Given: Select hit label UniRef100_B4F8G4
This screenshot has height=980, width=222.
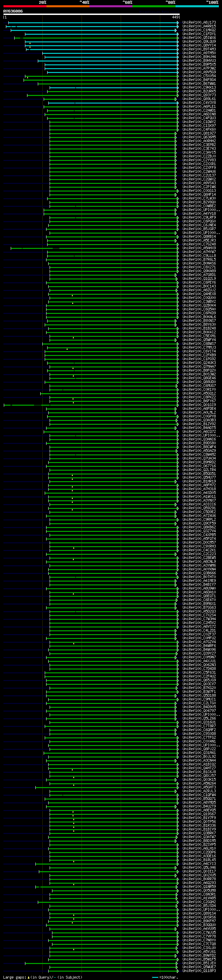Looking at the screenshot, I should (x=199, y=80).
